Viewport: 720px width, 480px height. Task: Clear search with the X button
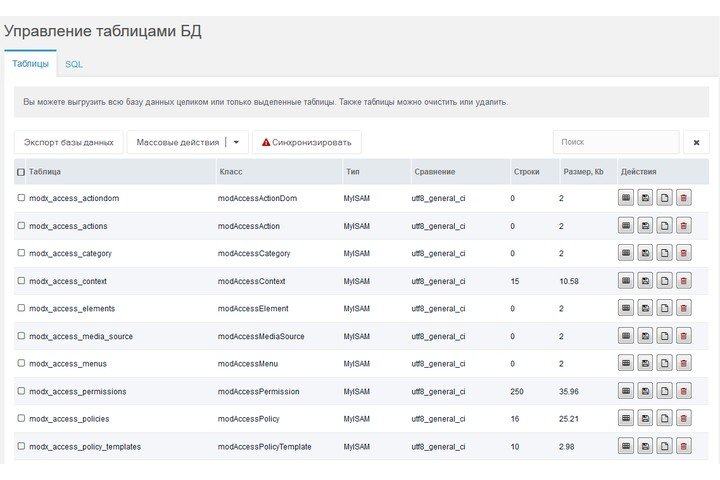[696, 142]
